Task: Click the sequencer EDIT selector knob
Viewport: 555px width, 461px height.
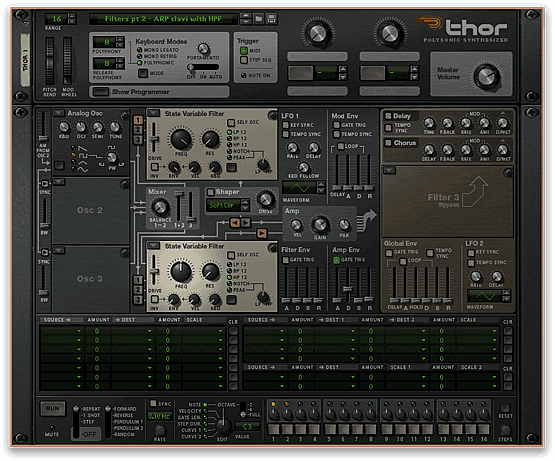Action: tap(223, 426)
